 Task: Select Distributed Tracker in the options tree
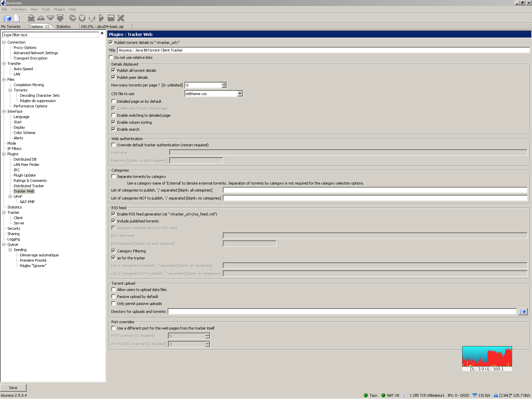click(x=29, y=186)
